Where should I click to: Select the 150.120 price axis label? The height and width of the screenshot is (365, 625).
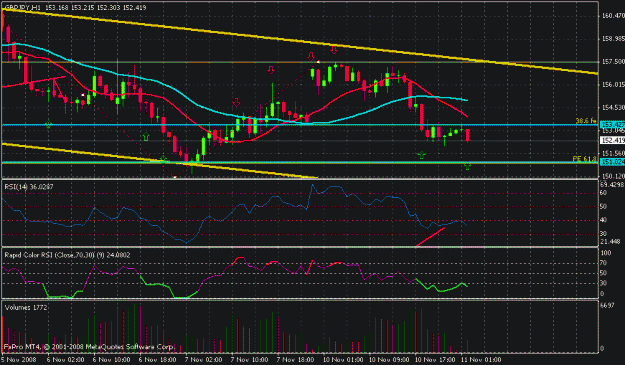coord(613,176)
